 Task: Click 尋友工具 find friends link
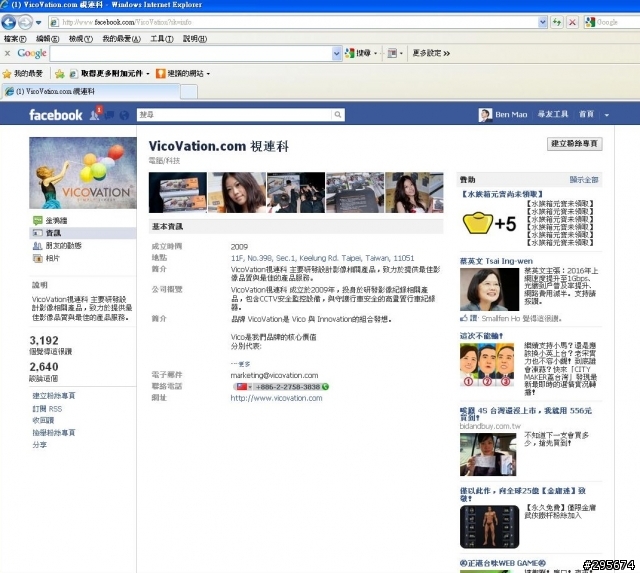point(553,114)
